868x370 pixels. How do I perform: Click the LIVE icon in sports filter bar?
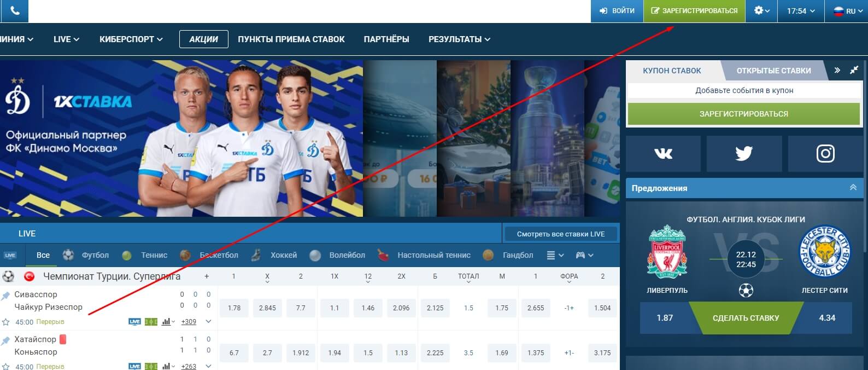click(x=10, y=255)
